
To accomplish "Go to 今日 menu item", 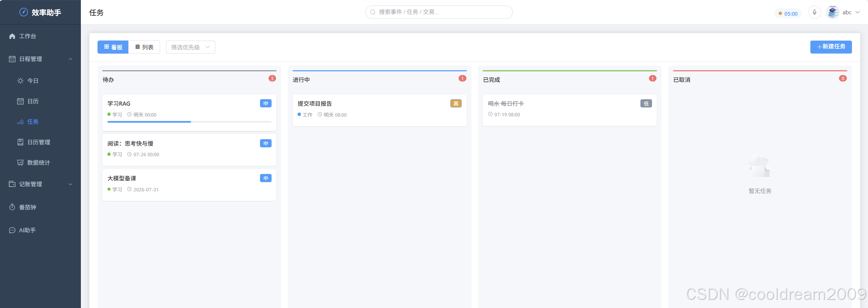I will pos(40,81).
